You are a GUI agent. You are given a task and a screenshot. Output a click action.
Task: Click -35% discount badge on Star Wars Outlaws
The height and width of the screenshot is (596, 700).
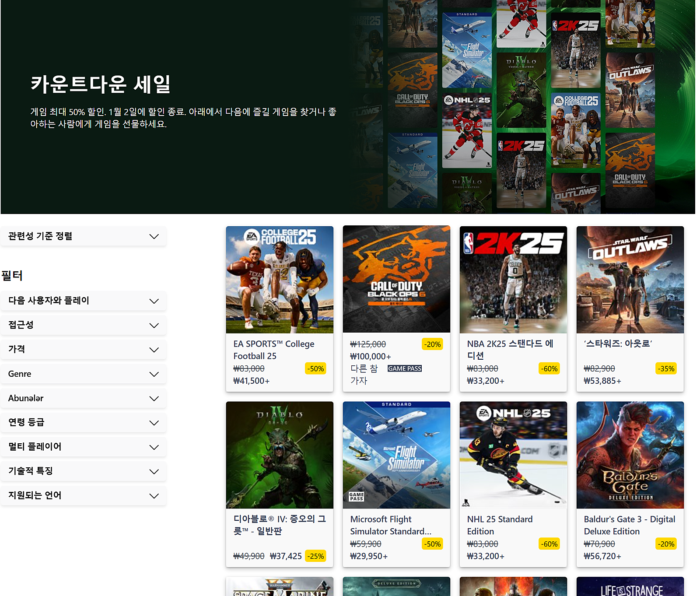(666, 368)
